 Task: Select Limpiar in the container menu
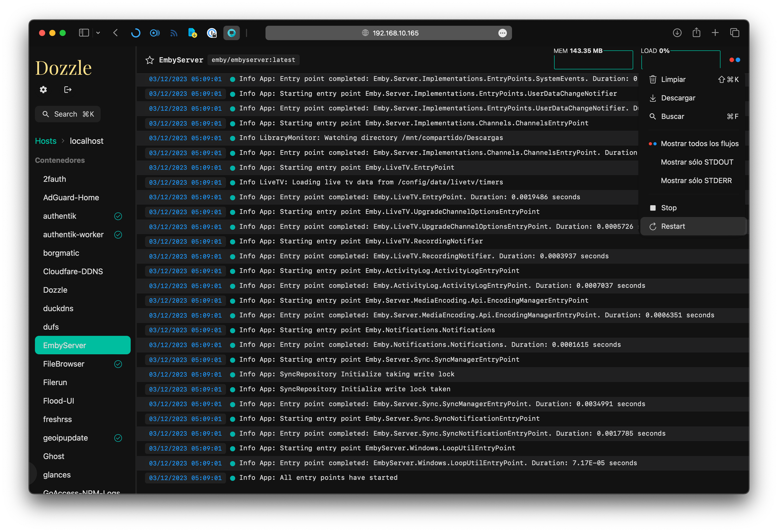click(x=694, y=79)
